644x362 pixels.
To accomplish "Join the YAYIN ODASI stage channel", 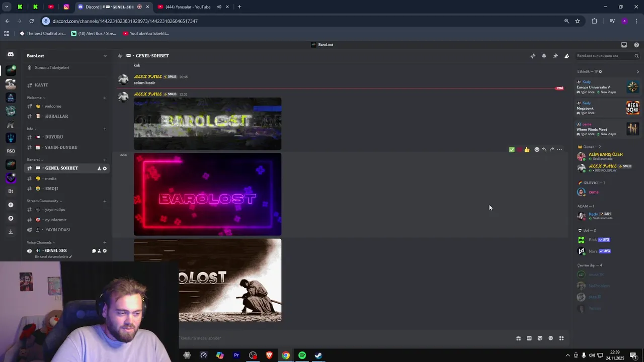I will (x=67, y=230).
